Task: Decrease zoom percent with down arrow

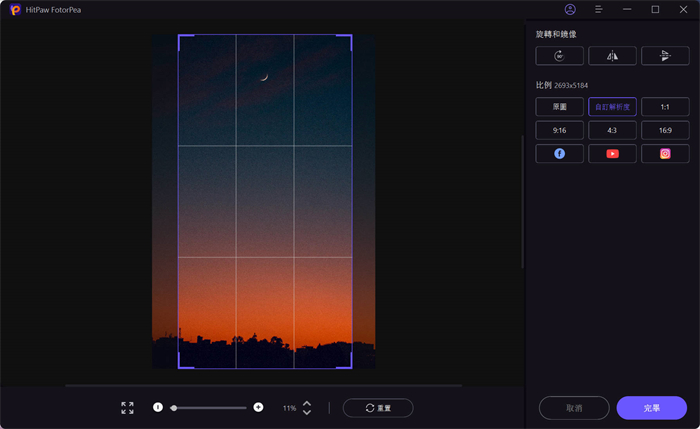Action: click(x=307, y=412)
